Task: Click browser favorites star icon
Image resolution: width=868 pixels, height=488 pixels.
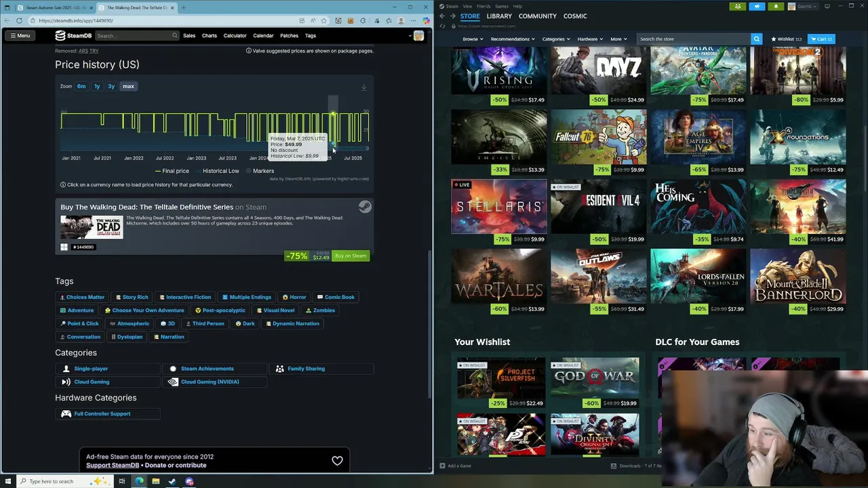Action: [x=324, y=20]
